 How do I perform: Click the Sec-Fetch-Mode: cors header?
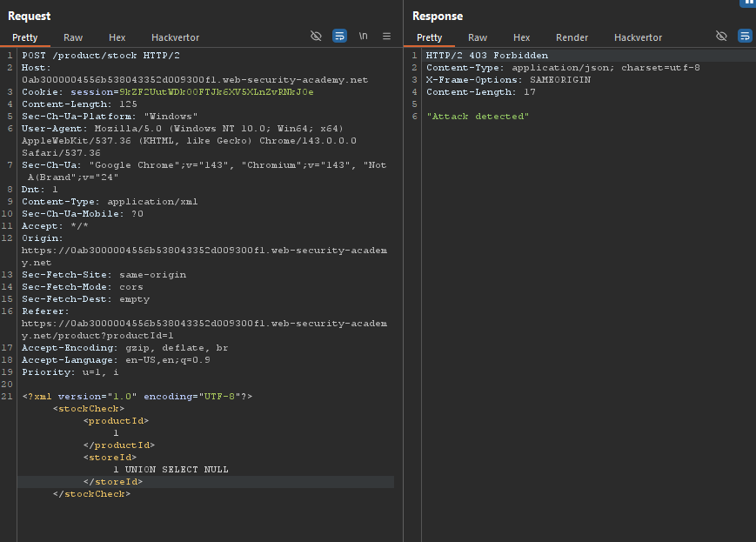(x=83, y=287)
